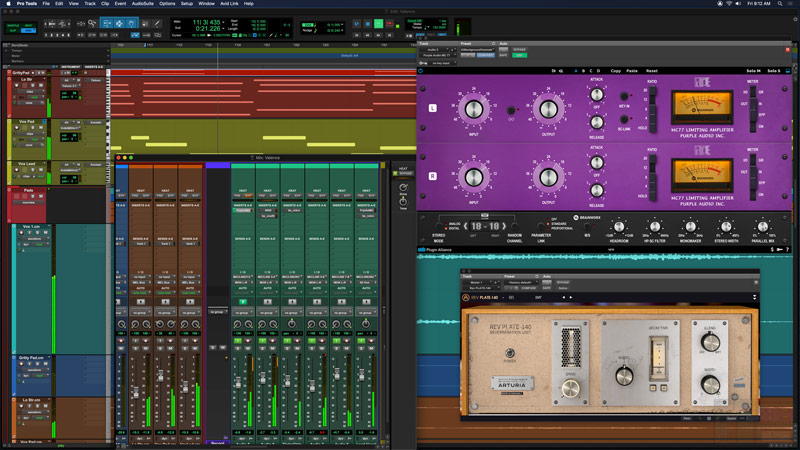Click the R channel badge on MC77
This screenshot has width=800, height=450.
pos(433,176)
